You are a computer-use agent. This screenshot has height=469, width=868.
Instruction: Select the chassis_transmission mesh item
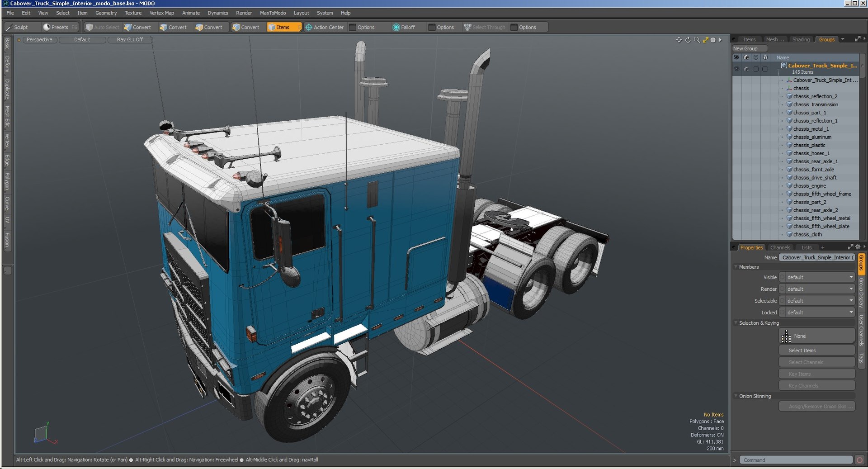pos(815,104)
